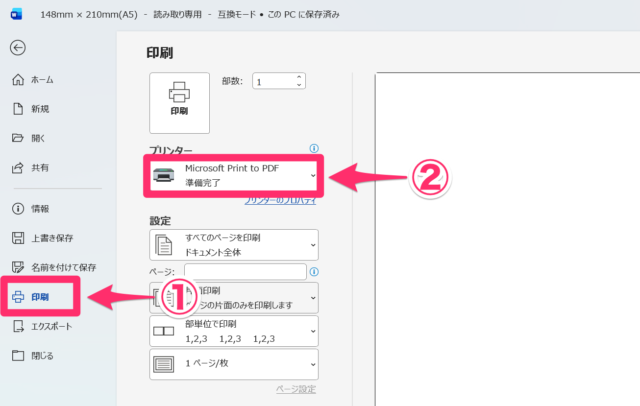Click 閉じる (Close) in the sidebar
Image resolution: width=640 pixels, height=406 pixels.
coord(42,355)
